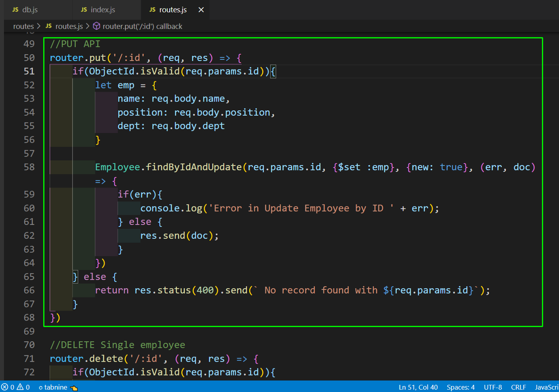Click Ln 51, Col 40 indicator
Image resolution: width=559 pixels, height=392 pixels.
(418, 387)
